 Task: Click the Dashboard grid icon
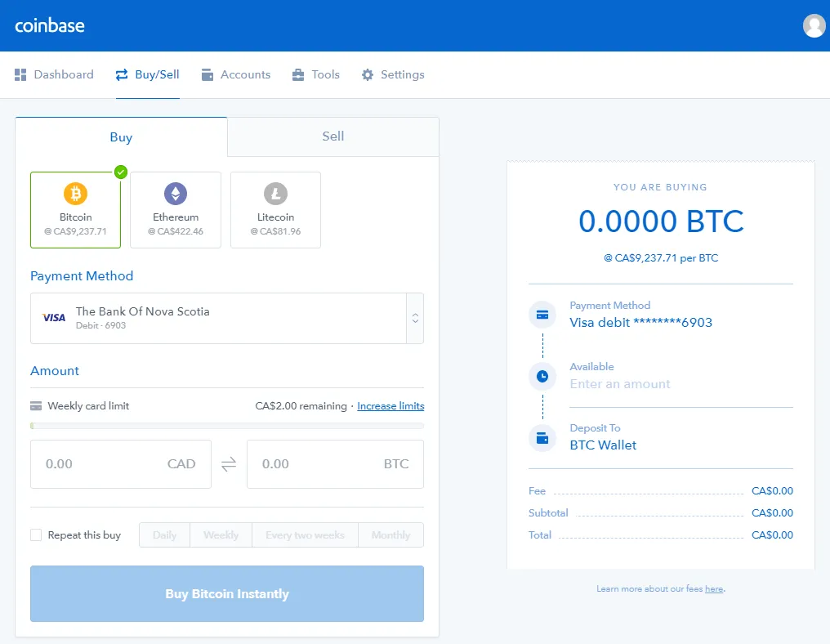click(20, 74)
